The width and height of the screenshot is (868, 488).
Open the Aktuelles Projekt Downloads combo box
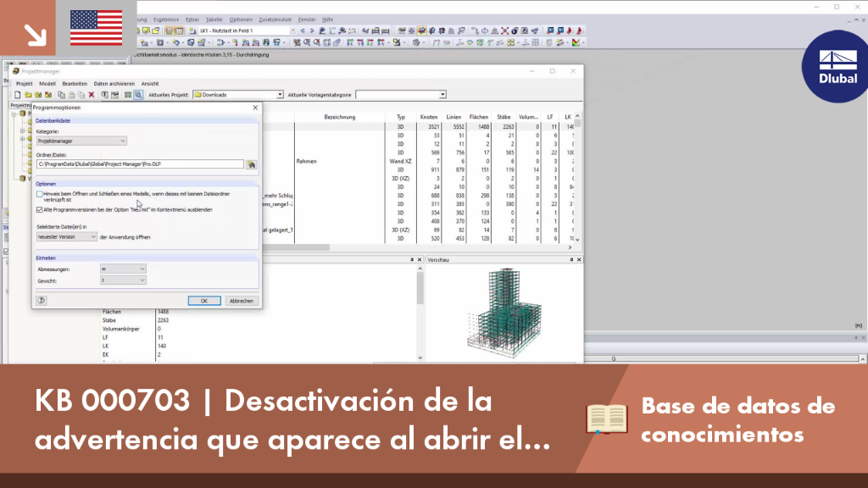point(238,95)
